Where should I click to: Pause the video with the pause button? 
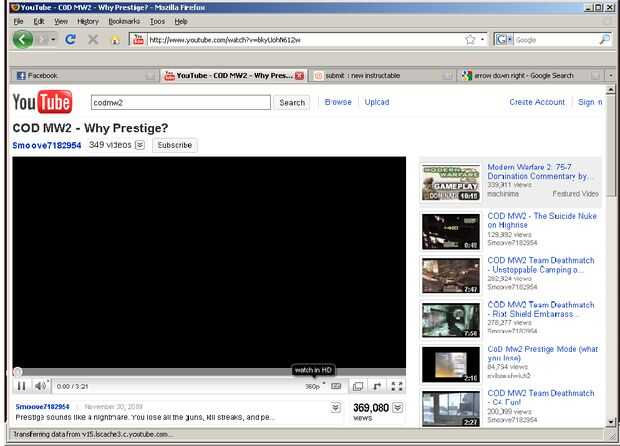[x=21, y=386]
